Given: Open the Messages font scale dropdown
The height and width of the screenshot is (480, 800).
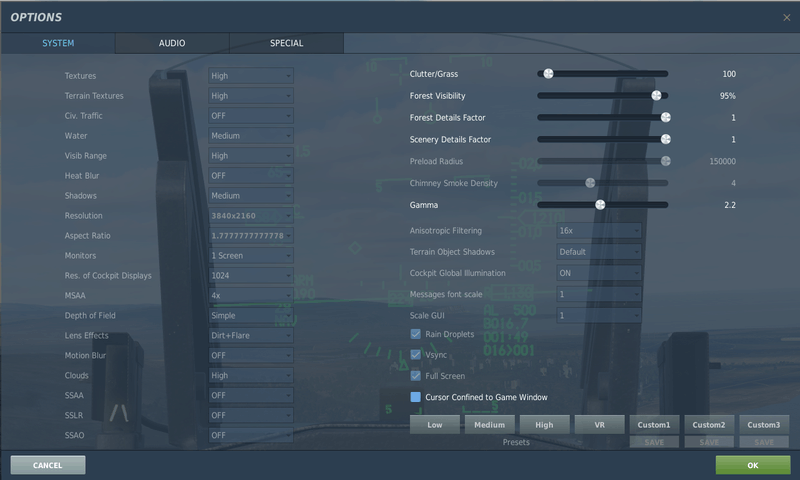Looking at the screenshot, I should coord(598,294).
